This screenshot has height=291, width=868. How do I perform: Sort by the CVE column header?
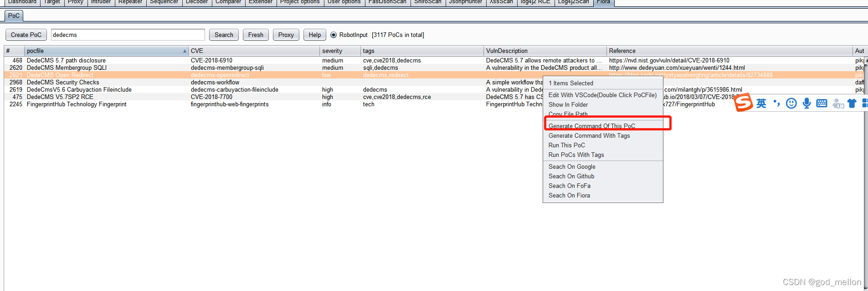(254, 51)
